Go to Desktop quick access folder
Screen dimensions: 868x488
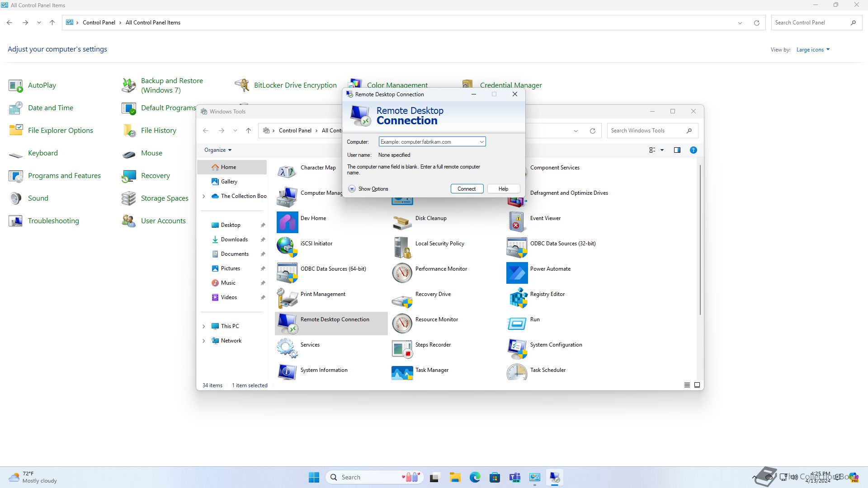pyautogui.click(x=232, y=225)
